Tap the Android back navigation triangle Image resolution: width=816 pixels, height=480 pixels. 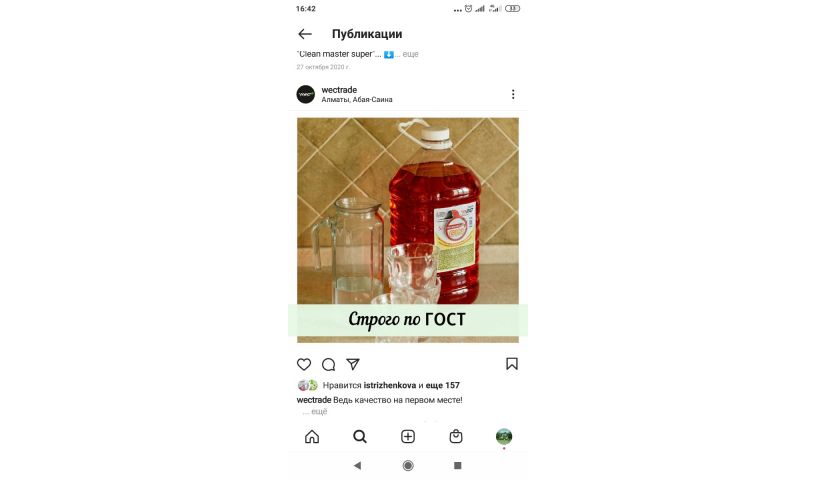357,465
